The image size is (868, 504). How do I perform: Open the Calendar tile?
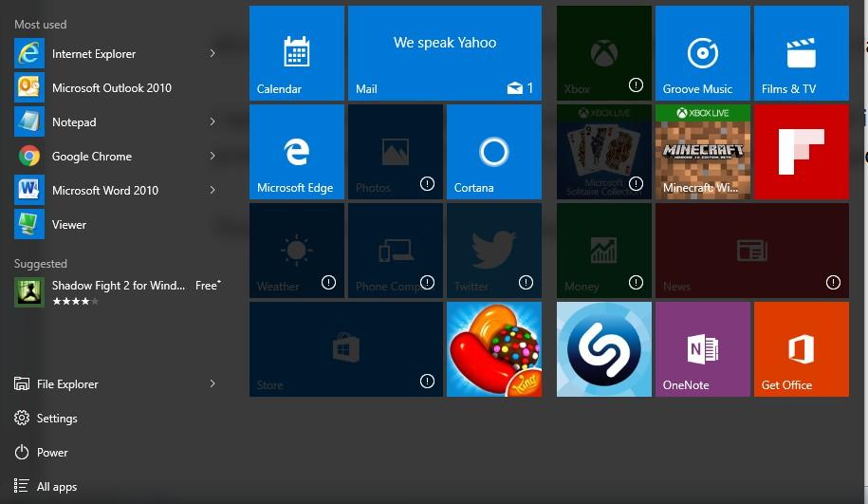click(x=297, y=53)
